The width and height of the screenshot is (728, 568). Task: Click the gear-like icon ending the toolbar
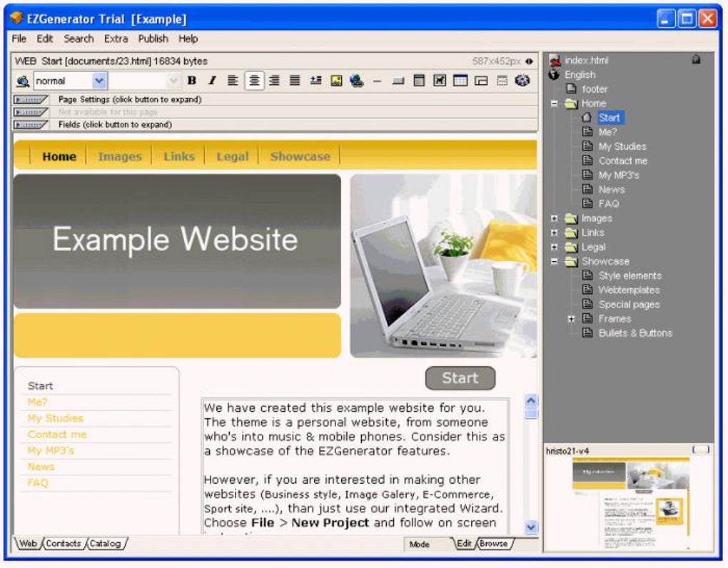click(x=522, y=81)
